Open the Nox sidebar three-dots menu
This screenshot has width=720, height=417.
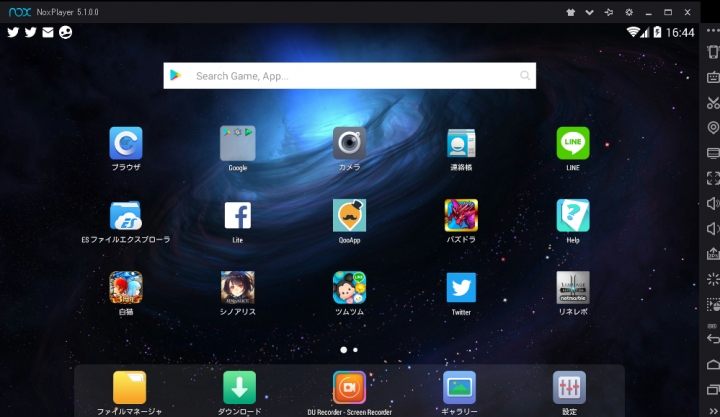pyautogui.click(x=713, y=31)
